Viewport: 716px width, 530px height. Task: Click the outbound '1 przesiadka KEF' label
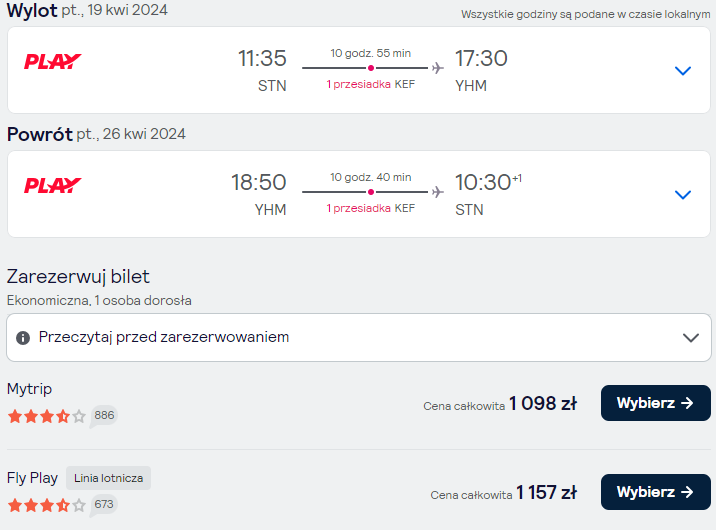click(370, 84)
